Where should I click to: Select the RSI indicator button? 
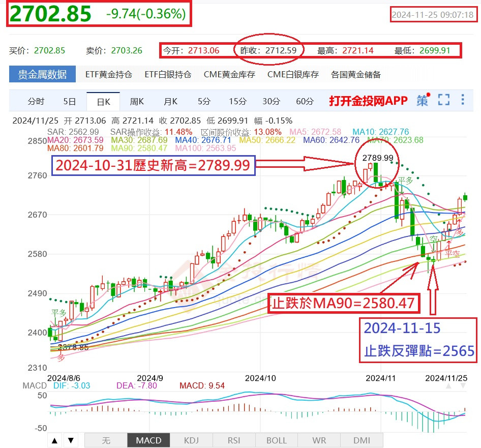234,441
